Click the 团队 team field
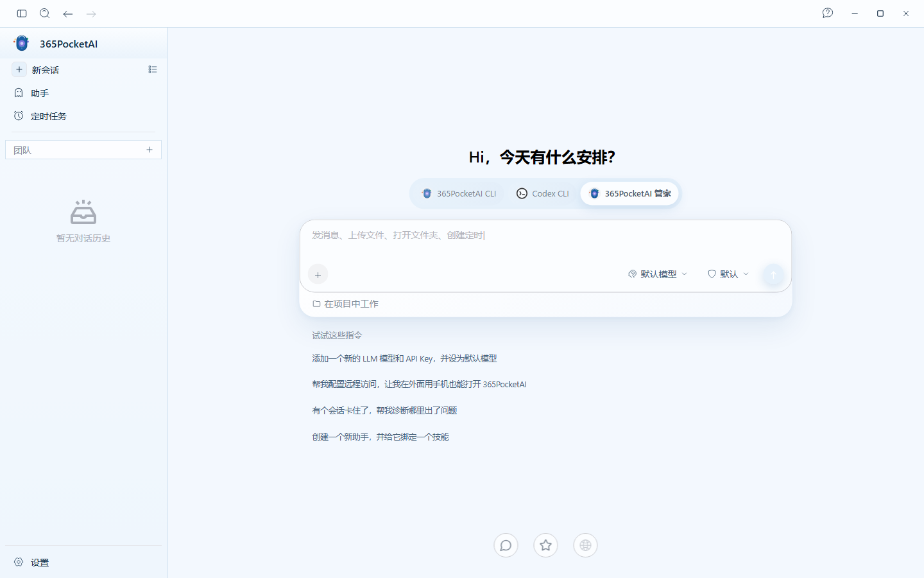This screenshot has width=924, height=578. 83,150
